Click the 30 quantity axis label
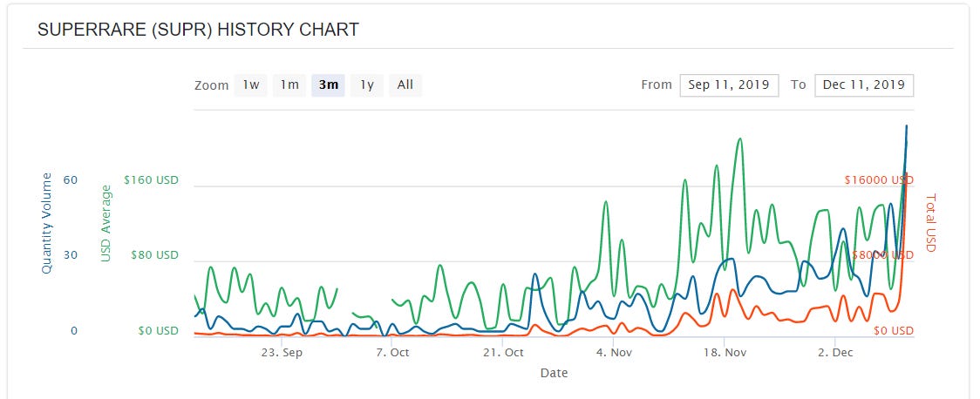 coord(71,255)
